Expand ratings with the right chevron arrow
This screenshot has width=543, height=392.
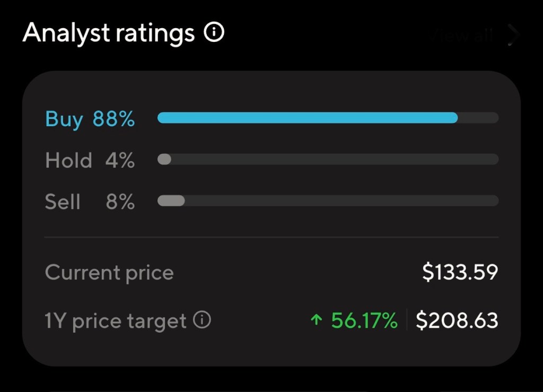[x=513, y=35]
